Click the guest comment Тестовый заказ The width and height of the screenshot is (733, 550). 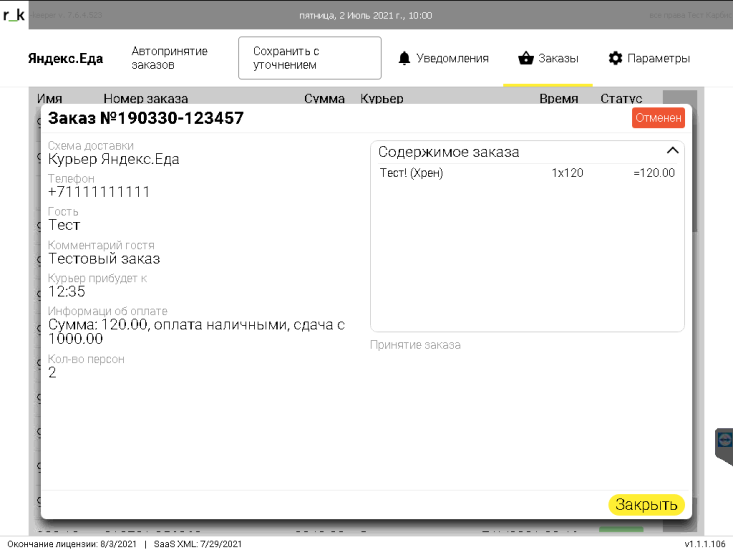[x=104, y=258]
